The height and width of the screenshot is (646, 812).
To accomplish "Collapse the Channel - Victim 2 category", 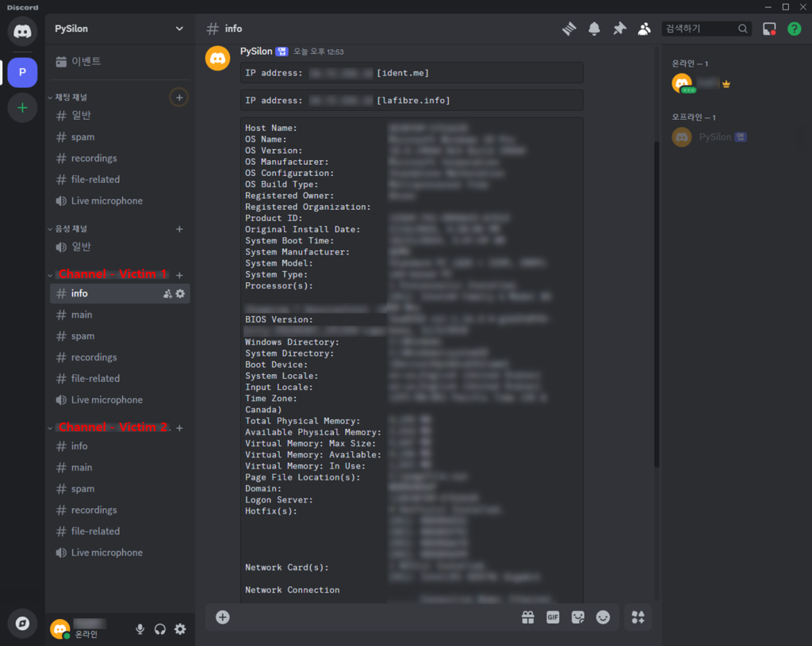I will [111, 427].
